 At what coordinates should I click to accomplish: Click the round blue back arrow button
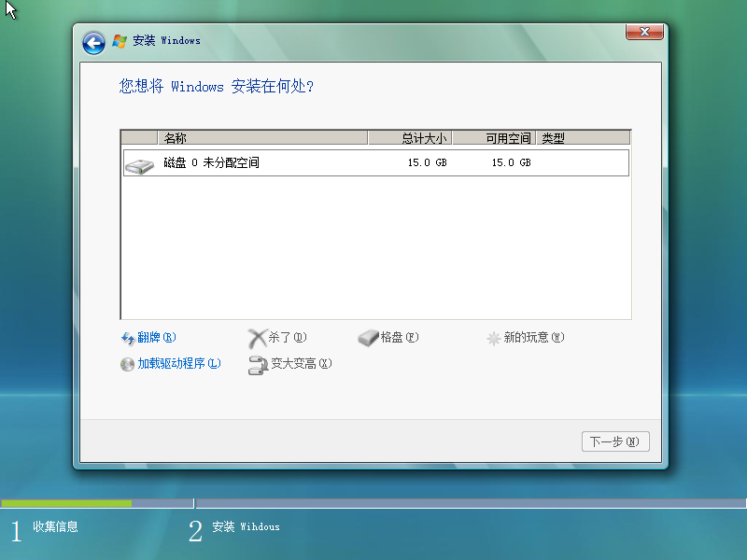[93, 42]
